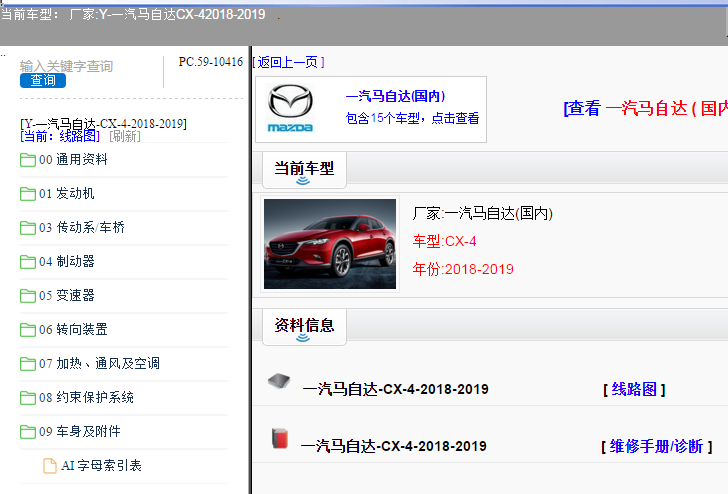Click the folder icon for 04 制动器

(28, 262)
